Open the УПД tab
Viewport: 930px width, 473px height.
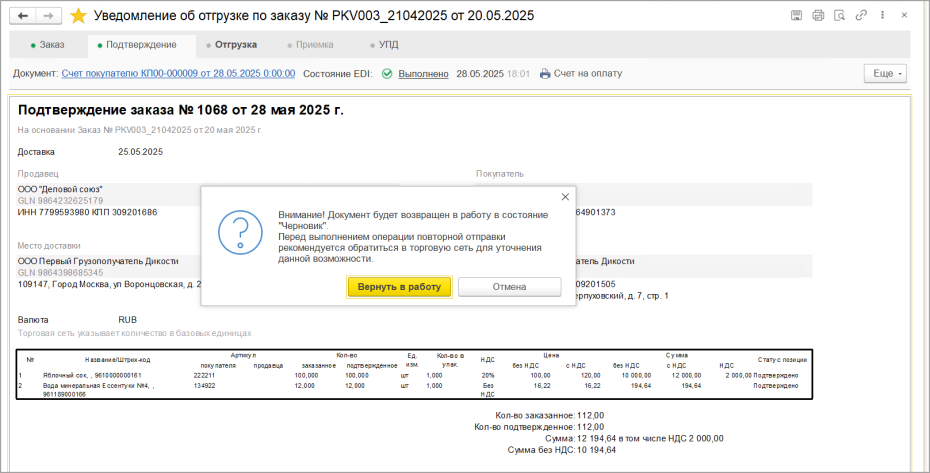[x=384, y=45]
